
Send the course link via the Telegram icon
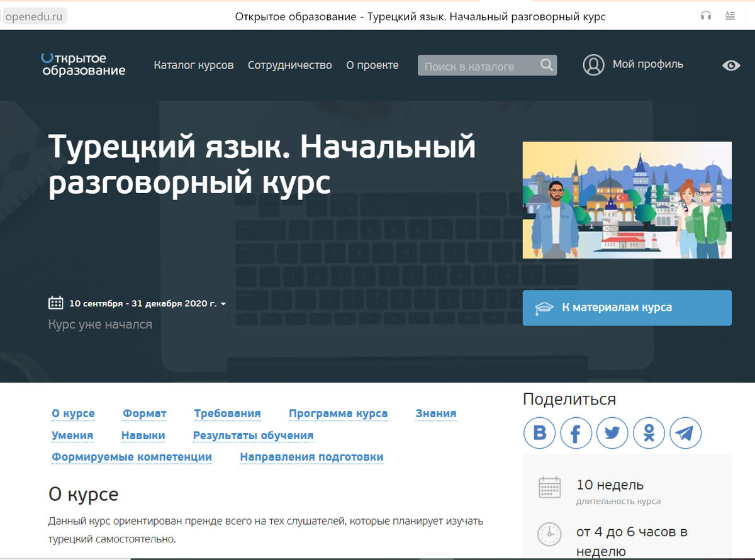coord(685,433)
